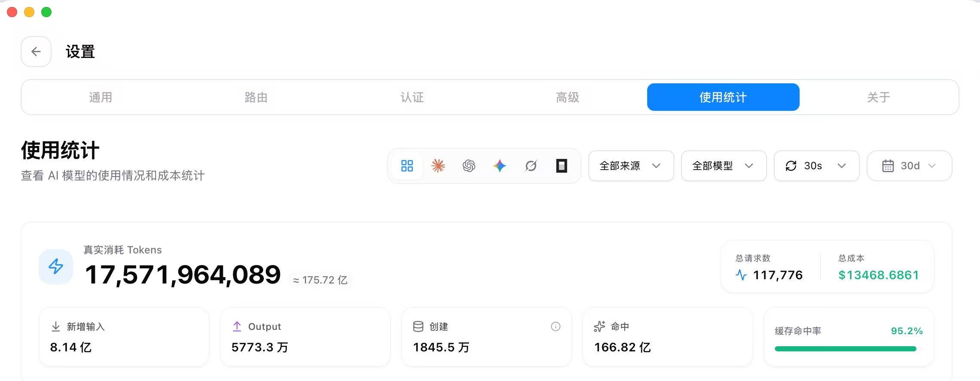
Task: Open the 全部来源 dropdown
Action: [631, 166]
